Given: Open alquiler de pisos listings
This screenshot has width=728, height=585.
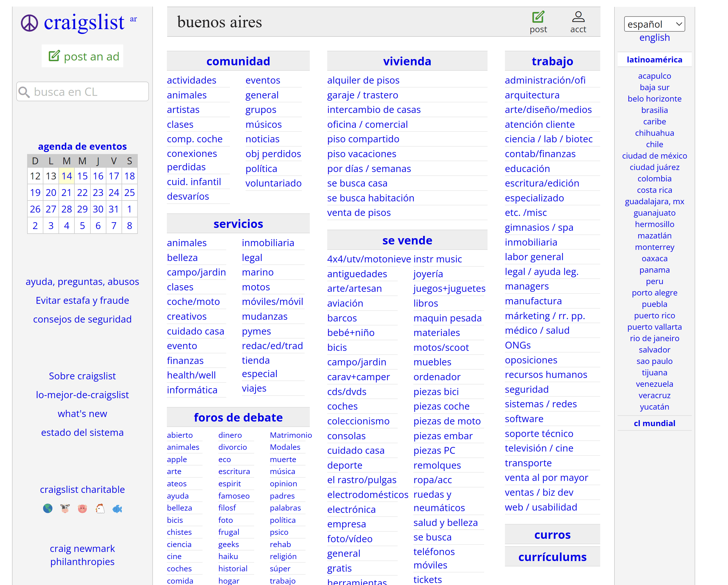Looking at the screenshot, I should (x=363, y=80).
